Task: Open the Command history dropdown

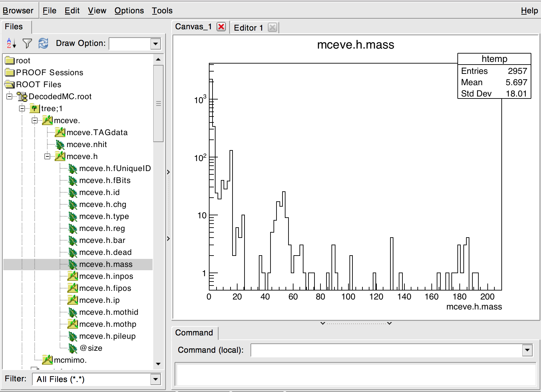Action: pos(527,350)
